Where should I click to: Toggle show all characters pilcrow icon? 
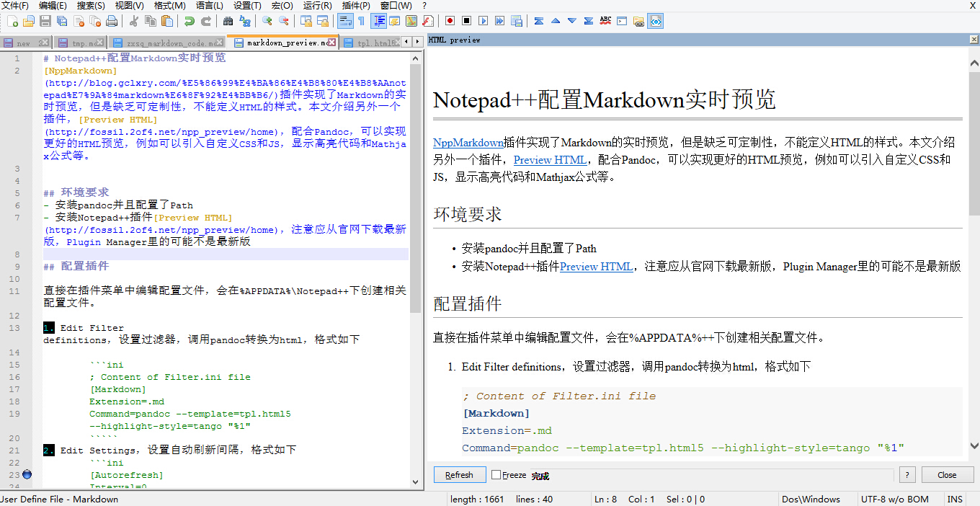point(361,21)
